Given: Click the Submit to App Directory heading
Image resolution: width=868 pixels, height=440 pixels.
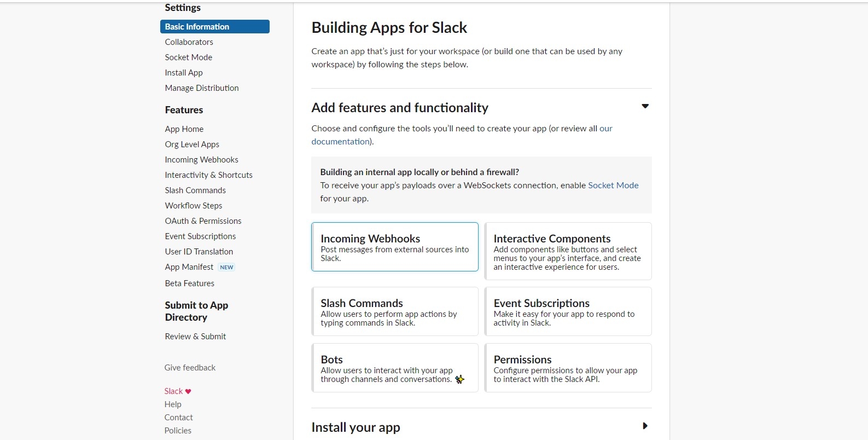Looking at the screenshot, I should tap(196, 311).
